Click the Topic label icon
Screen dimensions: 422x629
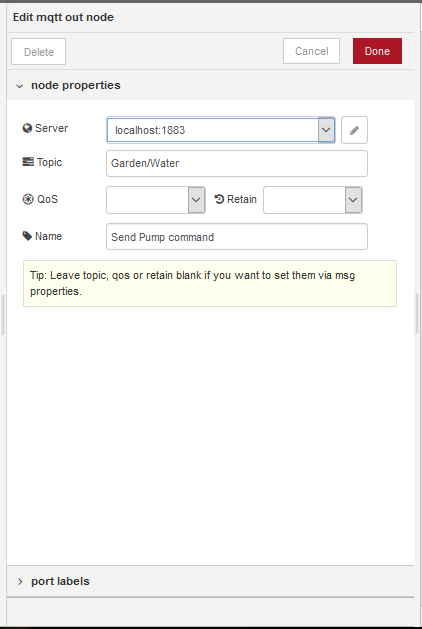(x=28, y=162)
